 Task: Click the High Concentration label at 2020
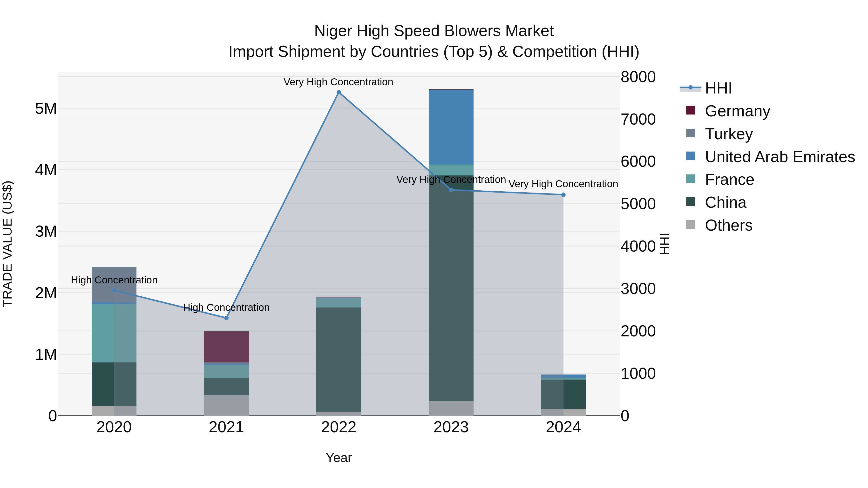click(114, 280)
